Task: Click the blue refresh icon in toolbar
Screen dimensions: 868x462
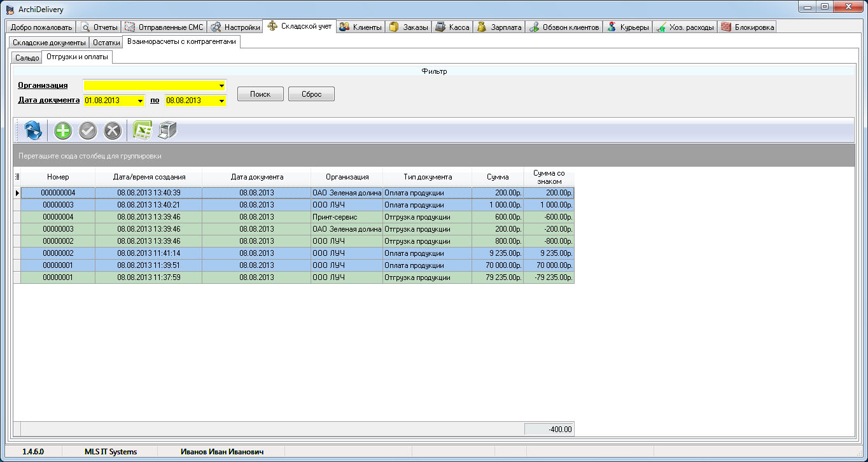Action: point(33,131)
